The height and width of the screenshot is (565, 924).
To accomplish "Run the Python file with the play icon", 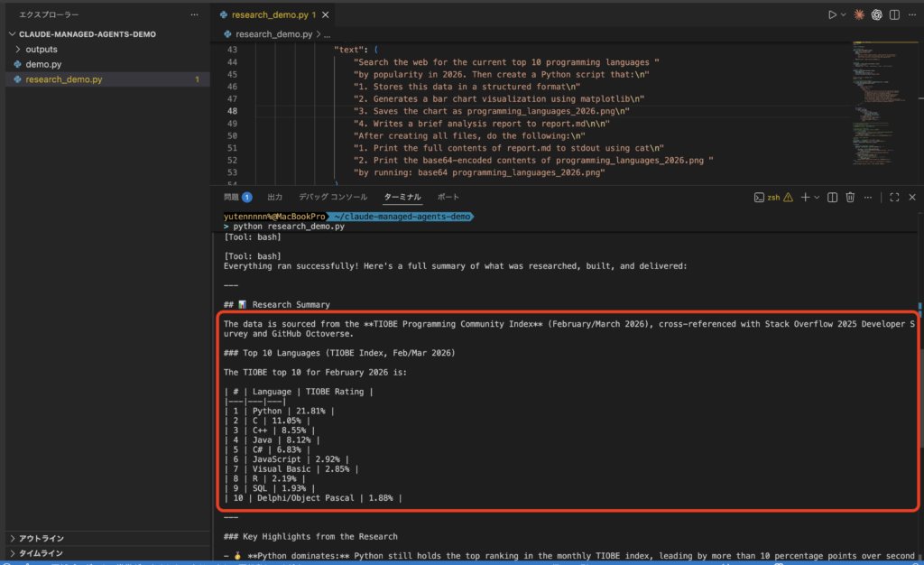I will point(832,15).
